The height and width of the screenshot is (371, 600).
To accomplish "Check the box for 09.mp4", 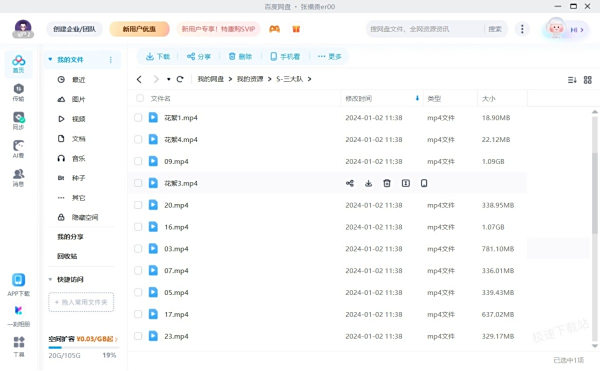I will coord(138,161).
